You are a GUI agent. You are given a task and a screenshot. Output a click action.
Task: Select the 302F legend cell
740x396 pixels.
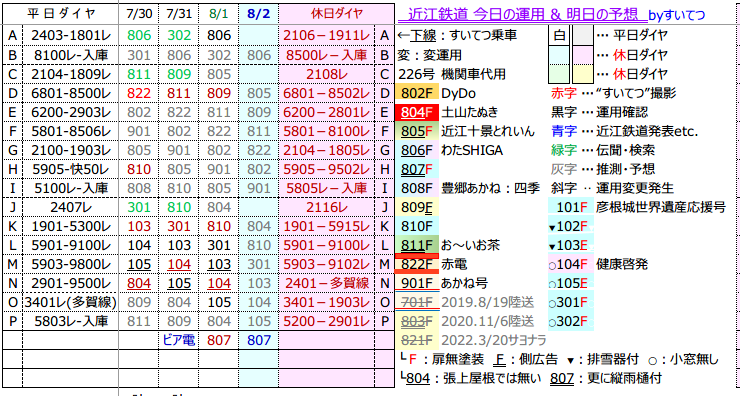coord(571,321)
